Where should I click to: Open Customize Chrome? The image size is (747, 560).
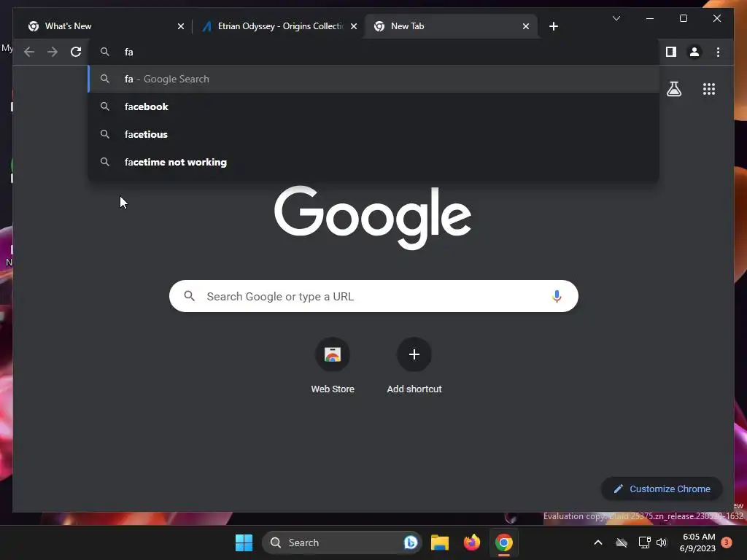(x=662, y=489)
